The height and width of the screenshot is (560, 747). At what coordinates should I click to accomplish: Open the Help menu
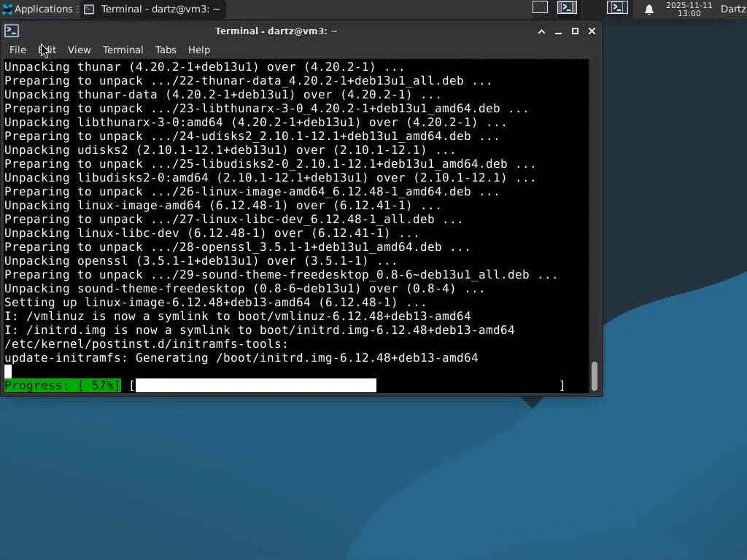198,50
